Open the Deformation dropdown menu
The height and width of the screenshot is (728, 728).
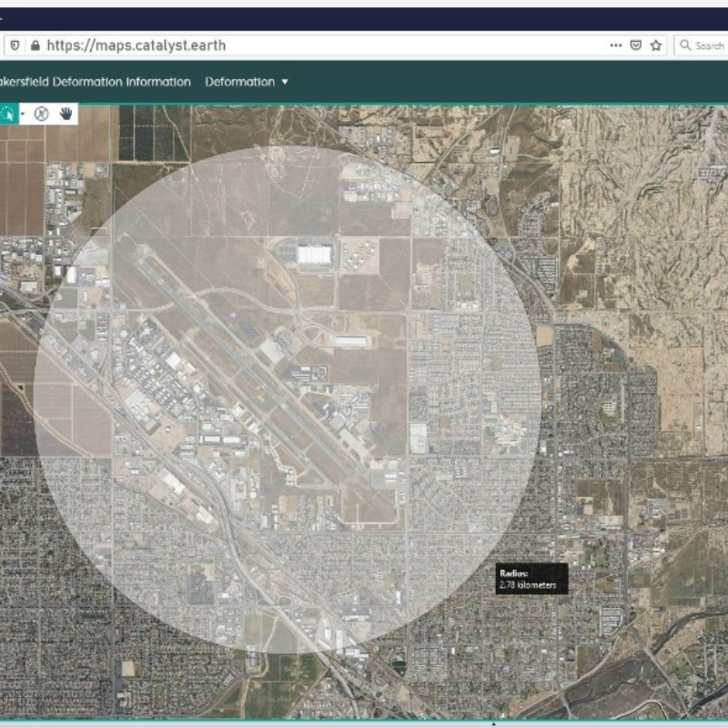click(244, 81)
